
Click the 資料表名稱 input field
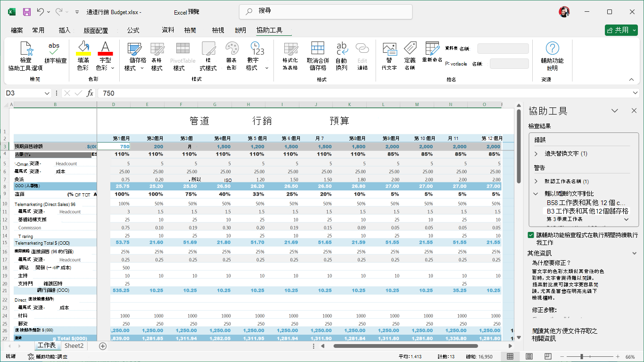(x=503, y=49)
